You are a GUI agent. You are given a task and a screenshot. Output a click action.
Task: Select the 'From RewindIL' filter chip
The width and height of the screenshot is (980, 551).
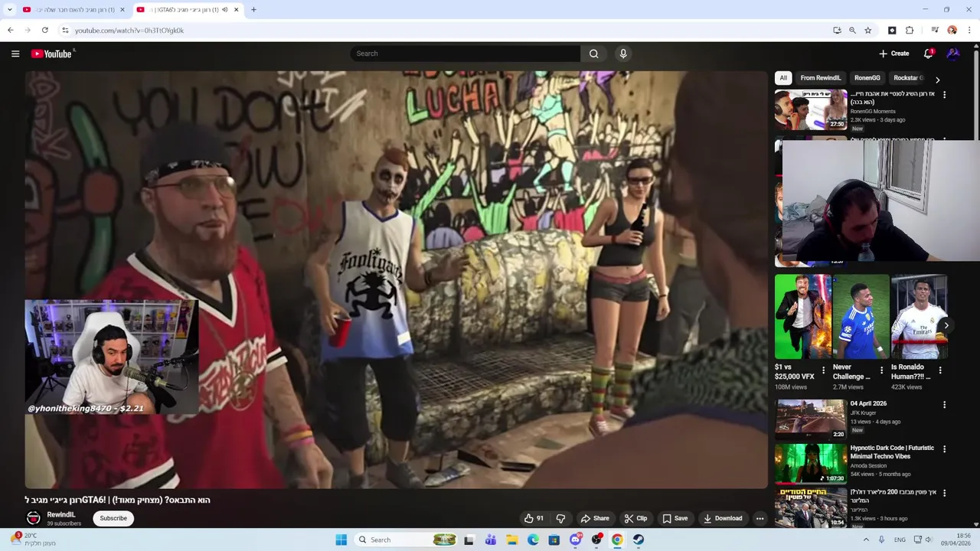[821, 78]
